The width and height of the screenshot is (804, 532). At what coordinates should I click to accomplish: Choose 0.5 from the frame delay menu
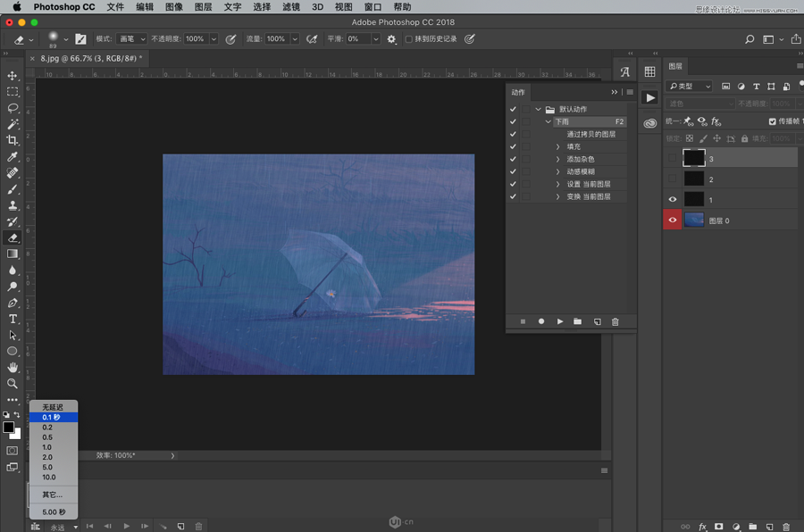(x=47, y=437)
